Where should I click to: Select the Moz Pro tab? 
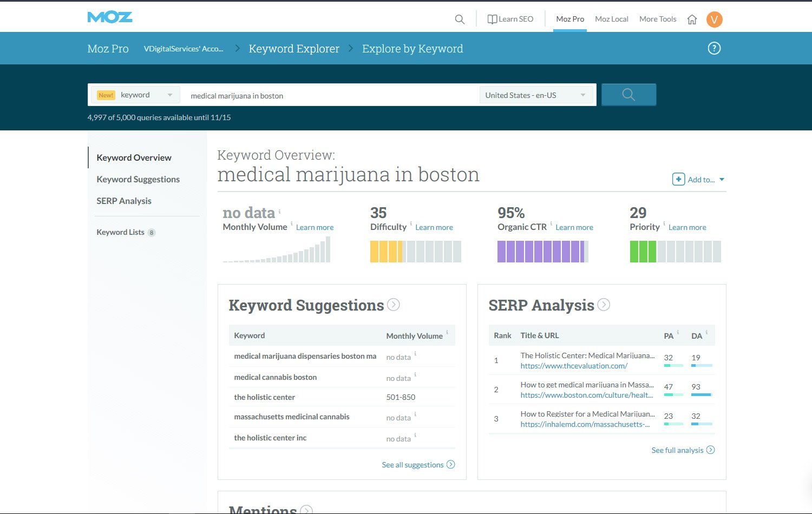[x=570, y=19]
